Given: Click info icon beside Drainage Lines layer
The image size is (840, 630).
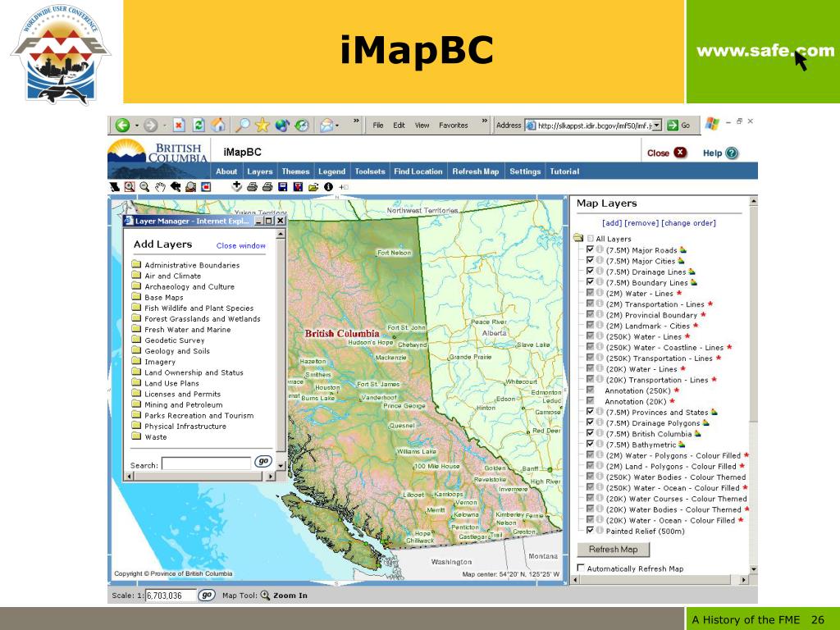Looking at the screenshot, I should pos(600,271).
